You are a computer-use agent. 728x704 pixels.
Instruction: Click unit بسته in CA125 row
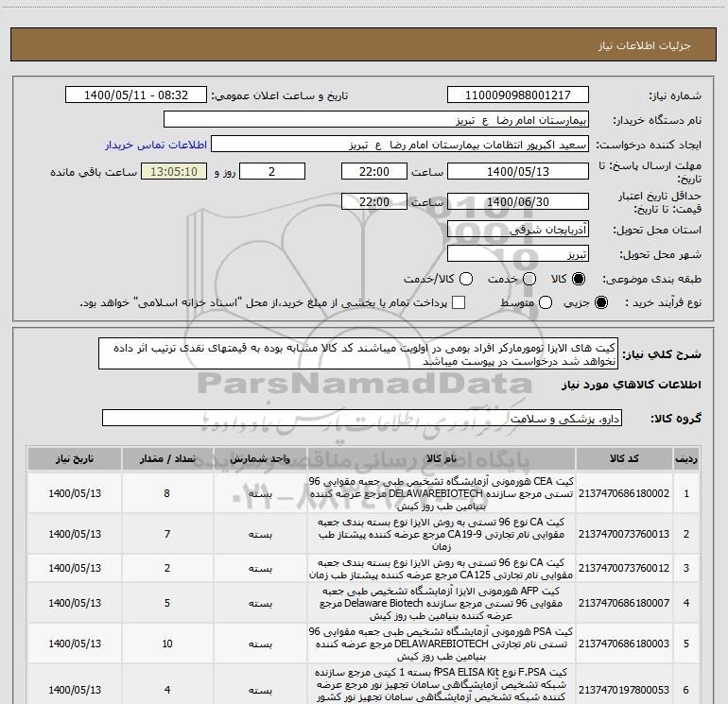pyautogui.click(x=260, y=568)
